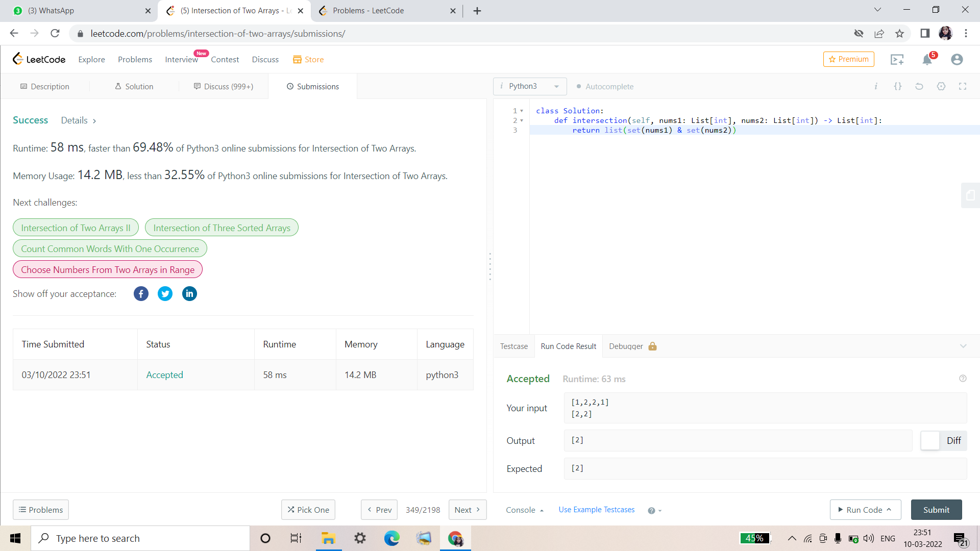Switch to the Description tab
Image resolution: width=980 pixels, height=551 pixels.
point(45,87)
